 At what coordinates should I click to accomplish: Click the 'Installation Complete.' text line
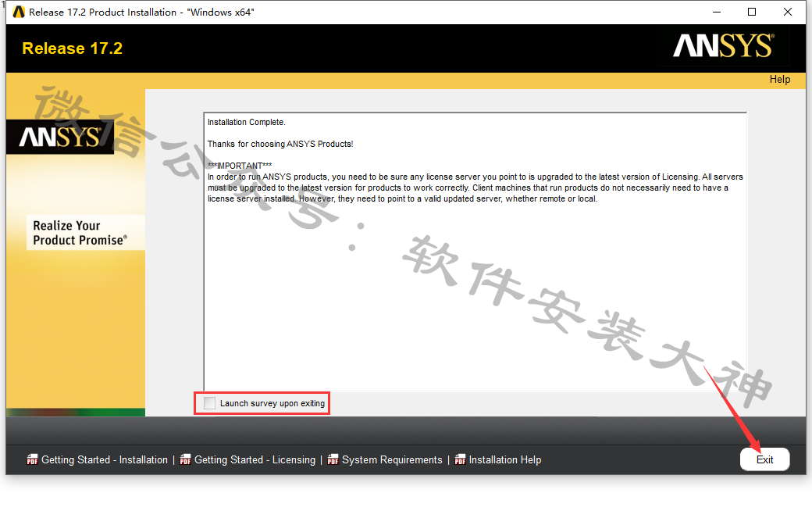tap(247, 123)
